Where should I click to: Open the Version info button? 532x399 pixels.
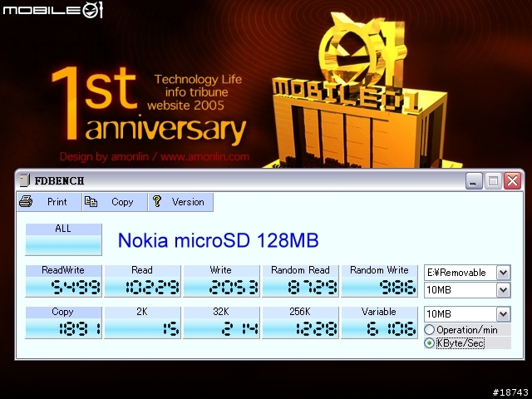pyautogui.click(x=180, y=202)
